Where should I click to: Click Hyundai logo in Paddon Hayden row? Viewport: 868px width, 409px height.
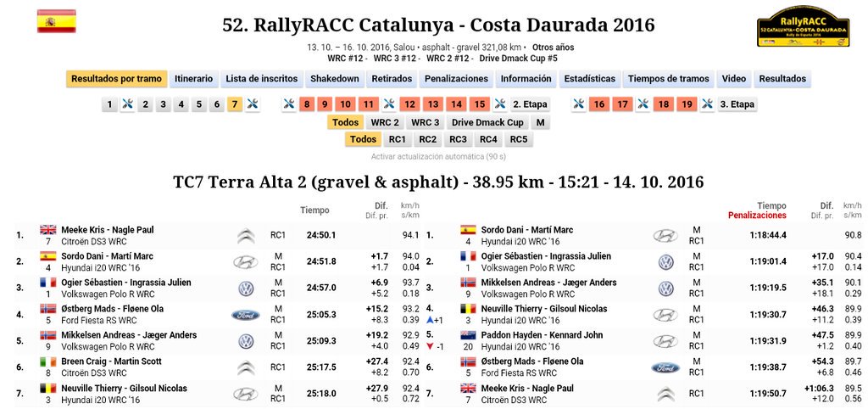pos(665,341)
